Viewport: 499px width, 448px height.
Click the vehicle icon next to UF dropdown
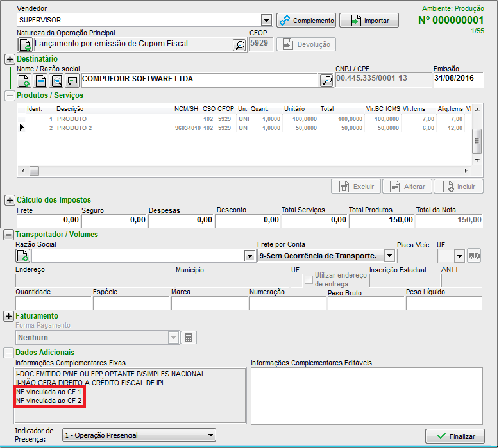point(474,256)
